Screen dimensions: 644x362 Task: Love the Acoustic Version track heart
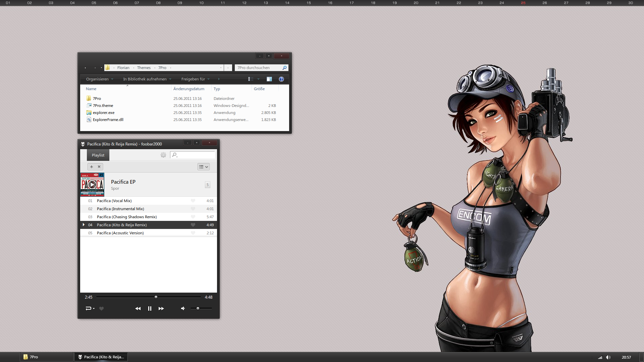[193, 233]
